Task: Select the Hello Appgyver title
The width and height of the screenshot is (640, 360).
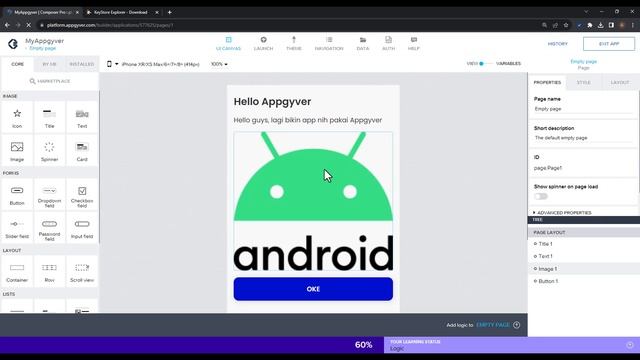Action: pos(272,102)
